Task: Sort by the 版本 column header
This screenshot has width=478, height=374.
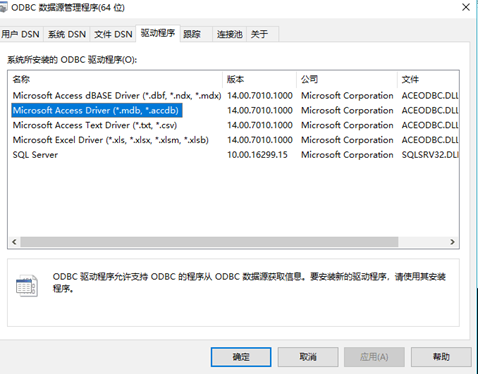Action: coord(259,79)
